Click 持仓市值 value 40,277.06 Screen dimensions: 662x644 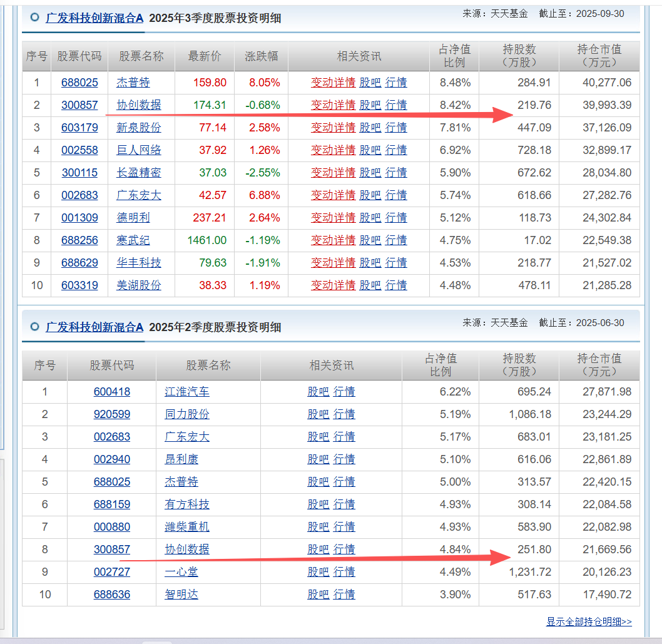(x=607, y=83)
